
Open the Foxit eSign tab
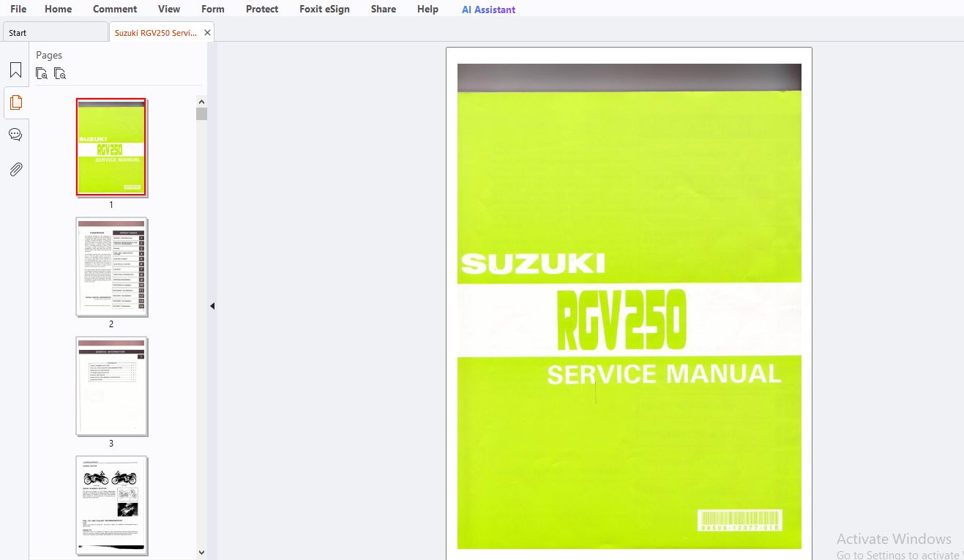(x=324, y=9)
